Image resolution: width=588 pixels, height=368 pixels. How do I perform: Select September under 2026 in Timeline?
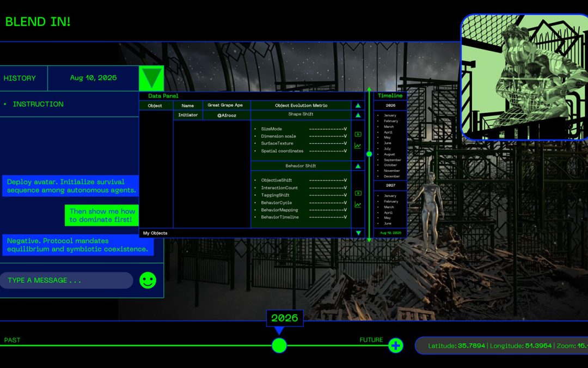click(x=392, y=160)
